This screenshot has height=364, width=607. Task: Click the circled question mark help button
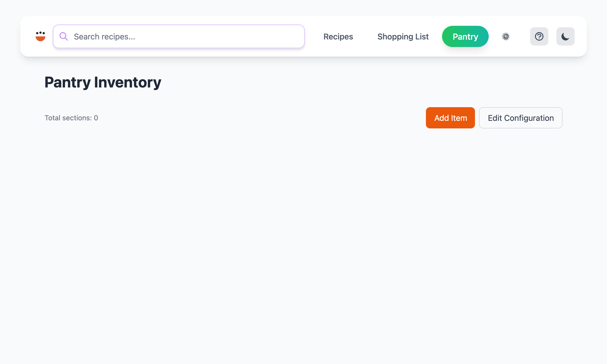tap(539, 36)
